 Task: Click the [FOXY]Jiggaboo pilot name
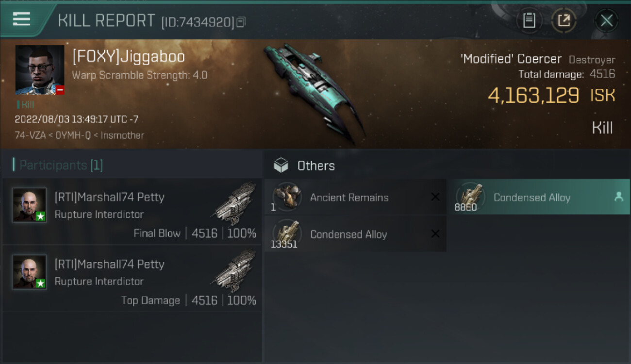pyautogui.click(x=129, y=57)
